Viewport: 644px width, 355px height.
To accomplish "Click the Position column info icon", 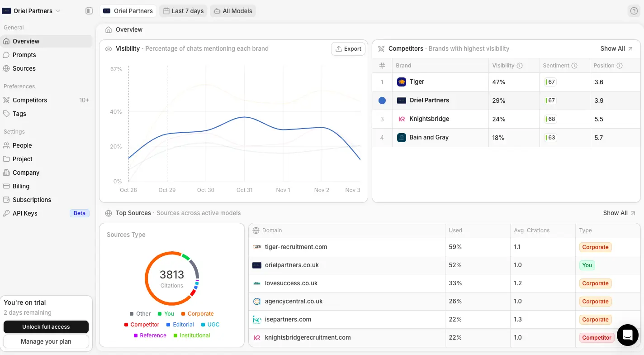I will pos(620,66).
